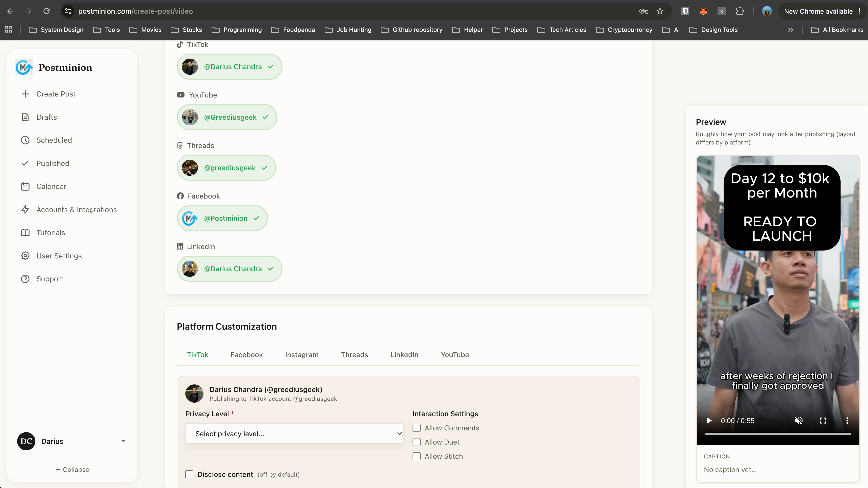Enter fullscreen on the preview video
The image size is (868, 488).
(823, 421)
